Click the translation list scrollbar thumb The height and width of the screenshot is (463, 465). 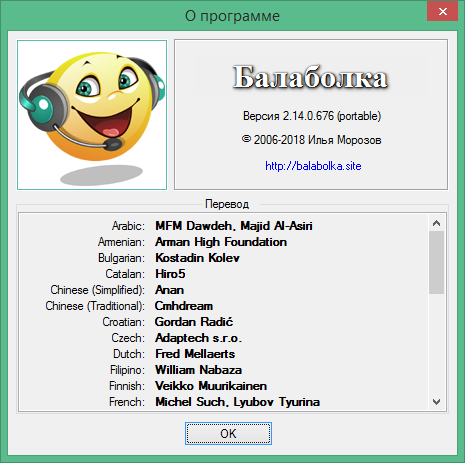coord(436,262)
